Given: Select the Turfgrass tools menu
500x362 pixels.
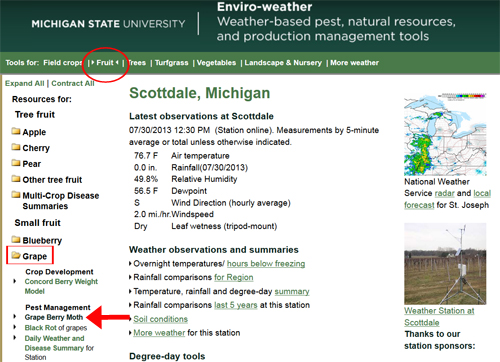Looking at the screenshot, I should [x=172, y=63].
